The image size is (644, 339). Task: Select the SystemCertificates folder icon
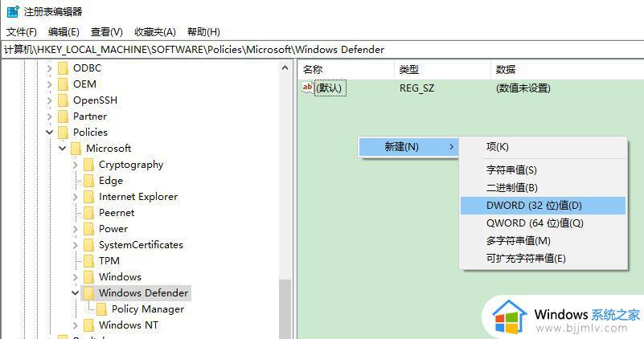[88, 244]
